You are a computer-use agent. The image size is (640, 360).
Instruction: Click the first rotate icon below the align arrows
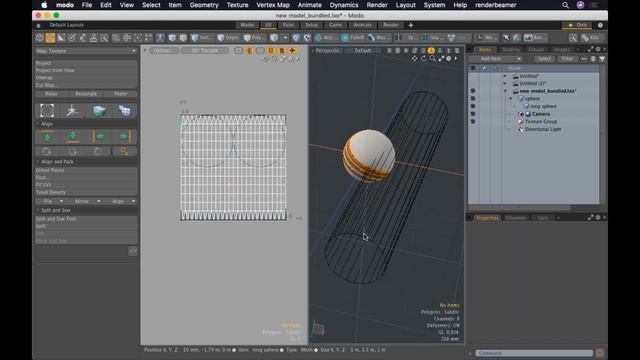click(x=47, y=151)
